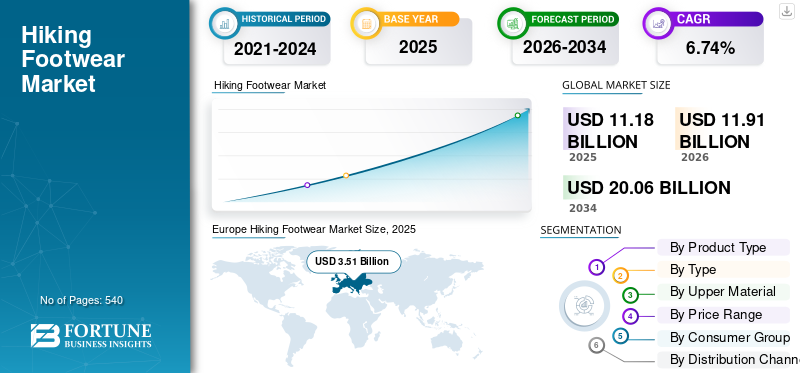The width and height of the screenshot is (800, 373).
Task: Click the purple marker on growth chart
Action: click(307, 185)
